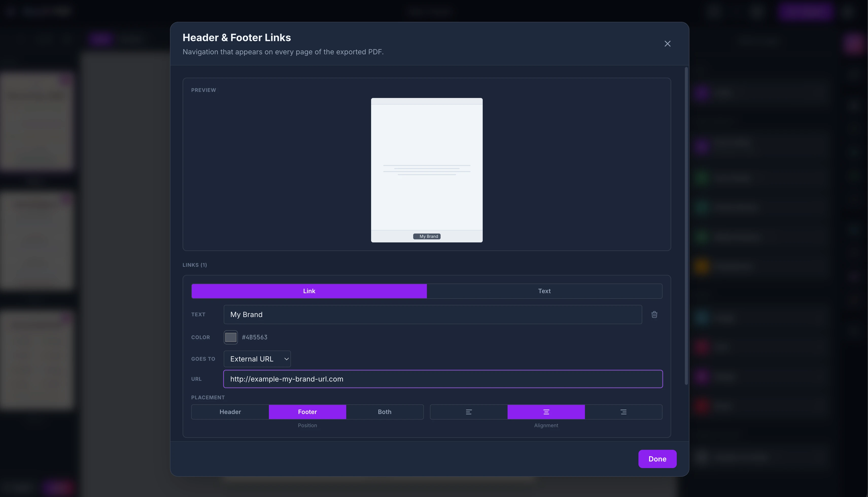The width and height of the screenshot is (868, 497).
Task: Edit the link Text field My Brand
Action: pyautogui.click(x=433, y=314)
